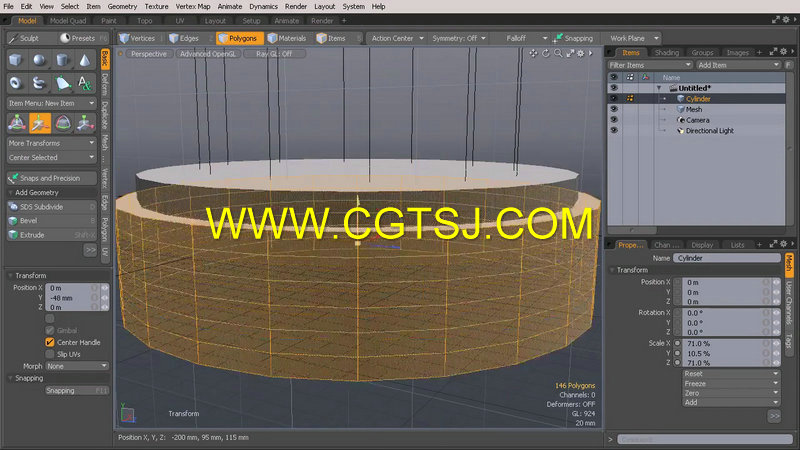Open the Work Plane dropdown
Viewport: 800px width, 450px height.
[632, 38]
